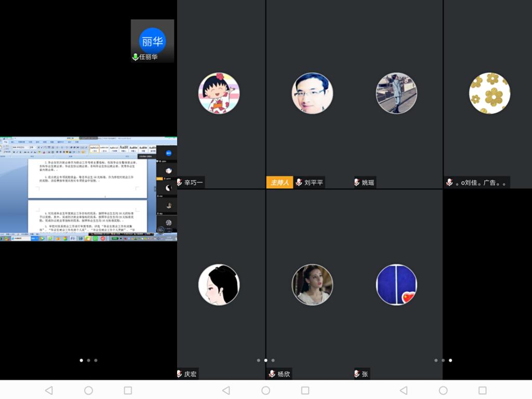532x399 pixels.
Task: Tap muted mic icon for 。o刘佳。广告。。
Action: (x=449, y=182)
